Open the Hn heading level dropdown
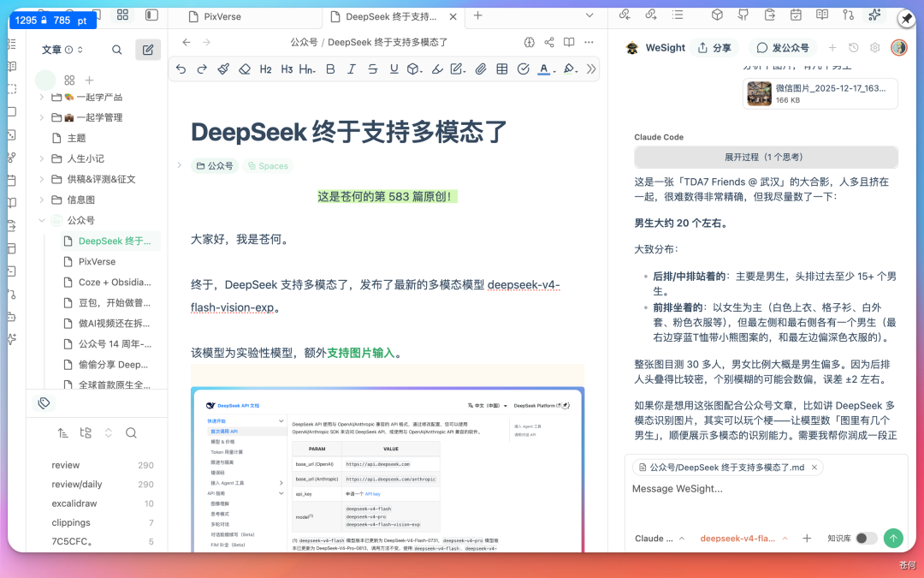This screenshot has height=578, width=924. [307, 69]
